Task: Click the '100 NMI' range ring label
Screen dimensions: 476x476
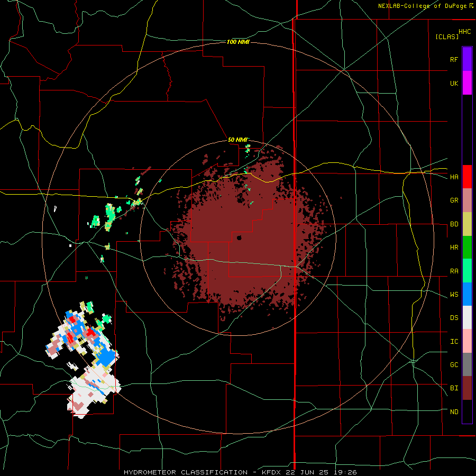Action: [x=238, y=42]
